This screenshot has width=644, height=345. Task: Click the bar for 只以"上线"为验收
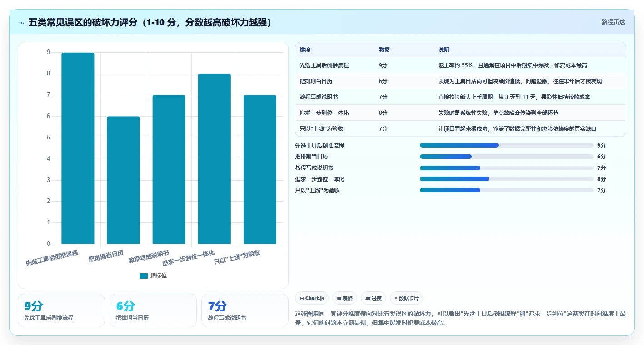tap(260, 169)
